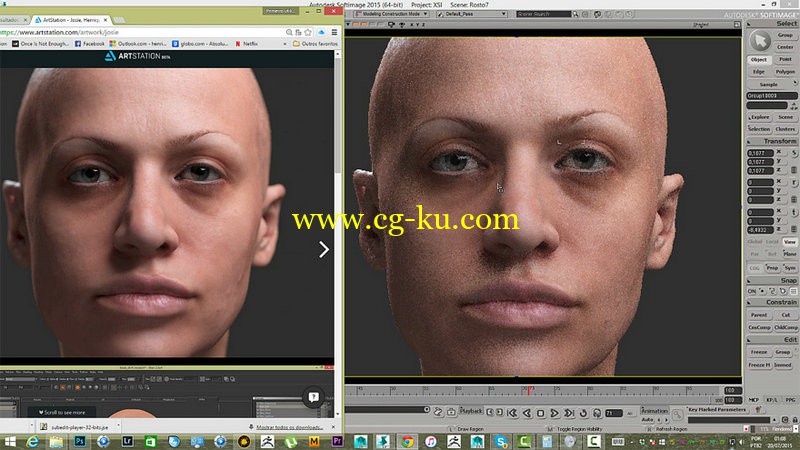Viewport: 800px width, 450px height.
Task: Click Scene button
Action: coord(785,117)
